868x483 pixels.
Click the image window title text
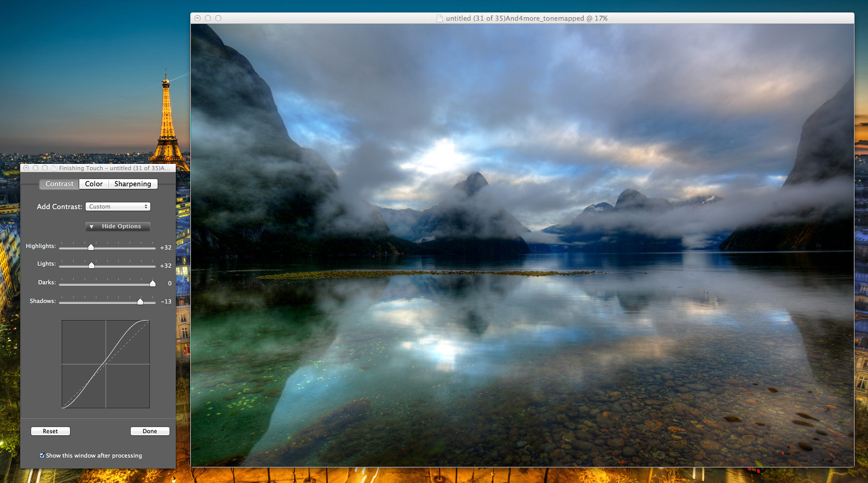click(527, 18)
